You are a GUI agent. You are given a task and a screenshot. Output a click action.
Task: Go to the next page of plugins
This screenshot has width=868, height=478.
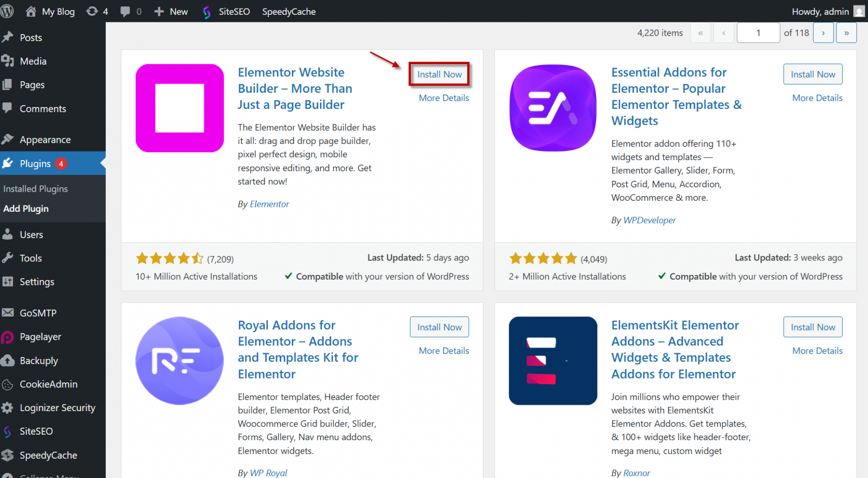pos(823,33)
